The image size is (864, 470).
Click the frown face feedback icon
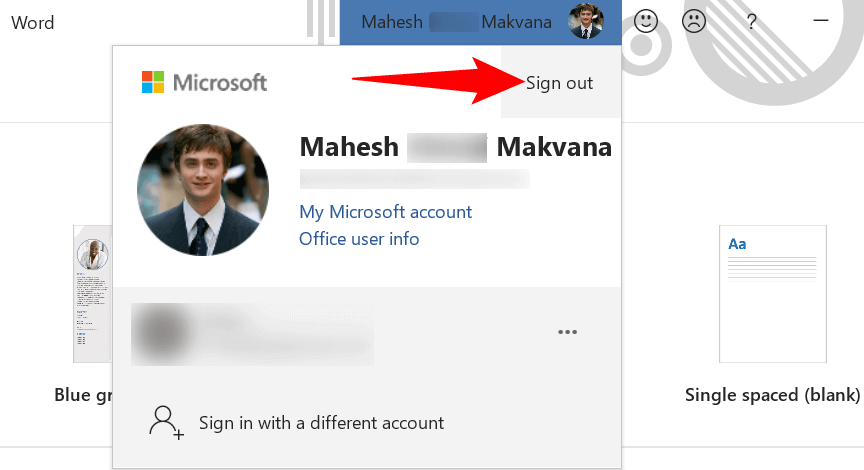(694, 21)
